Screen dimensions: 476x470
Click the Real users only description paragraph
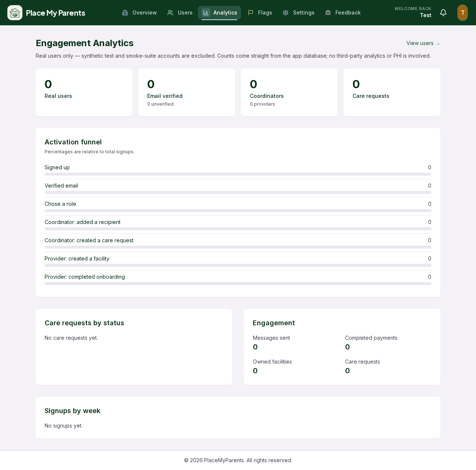233,56
